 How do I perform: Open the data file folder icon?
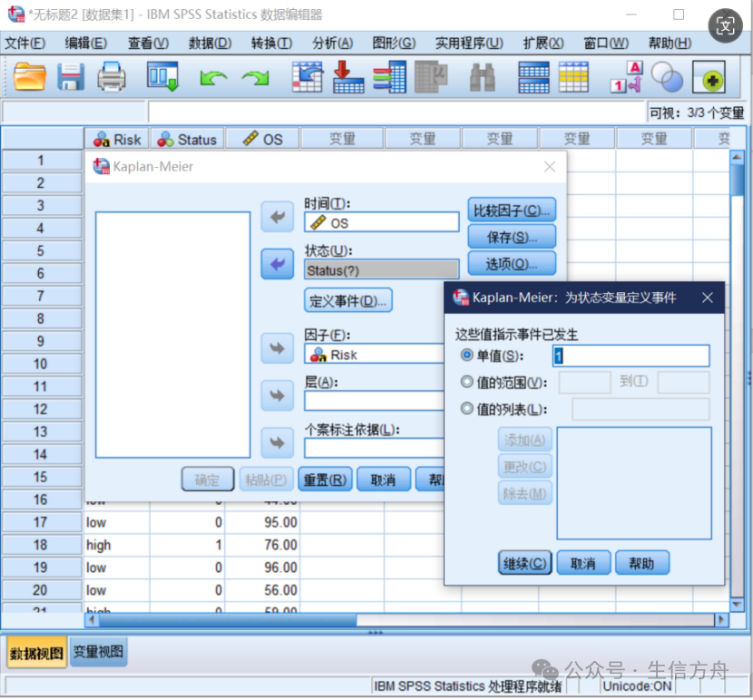point(30,77)
